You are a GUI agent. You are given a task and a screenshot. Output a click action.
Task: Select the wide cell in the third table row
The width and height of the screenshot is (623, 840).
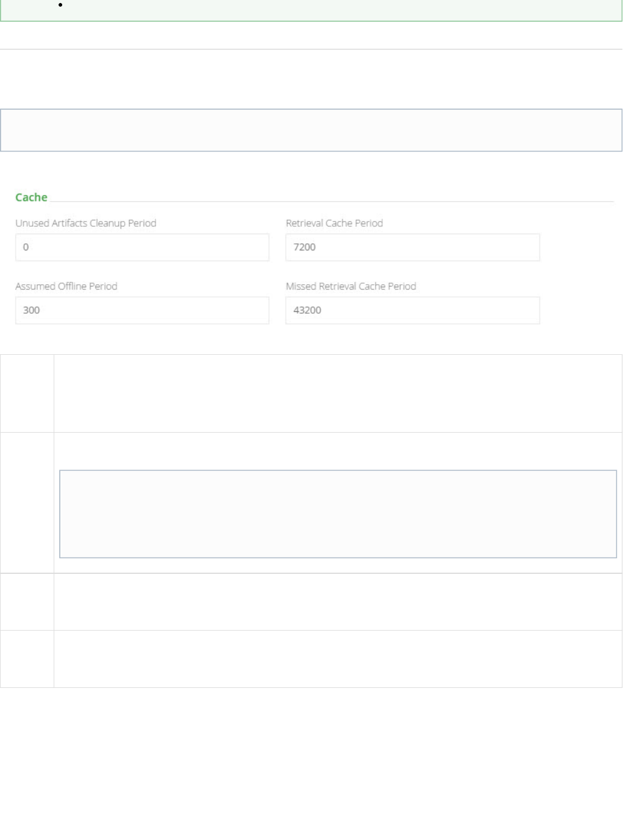(x=338, y=602)
